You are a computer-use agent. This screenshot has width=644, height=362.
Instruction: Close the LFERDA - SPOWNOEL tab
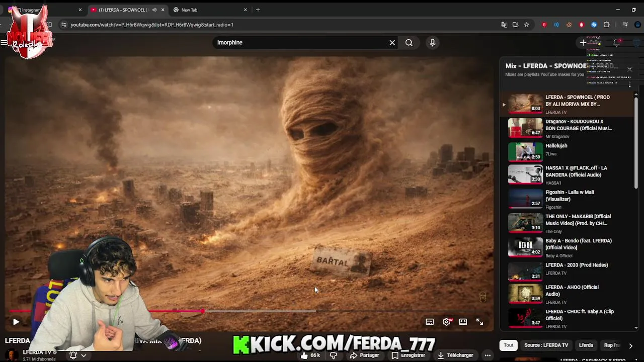163,10
